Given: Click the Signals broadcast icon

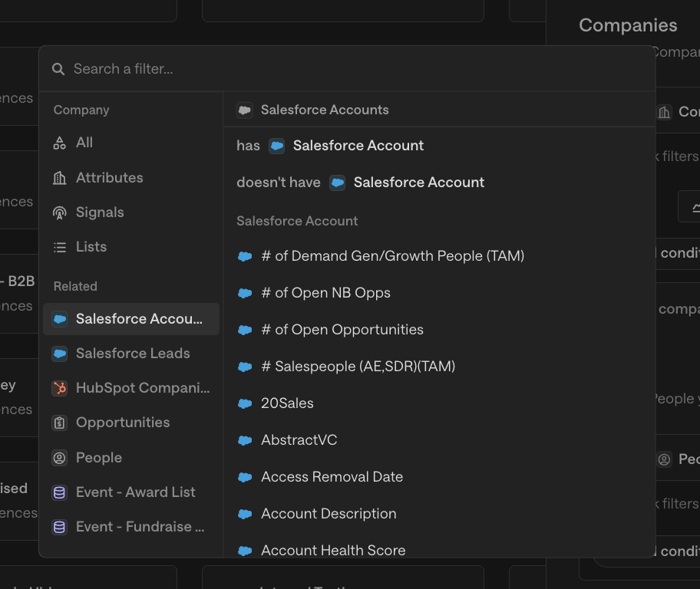Looking at the screenshot, I should tap(59, 213).
